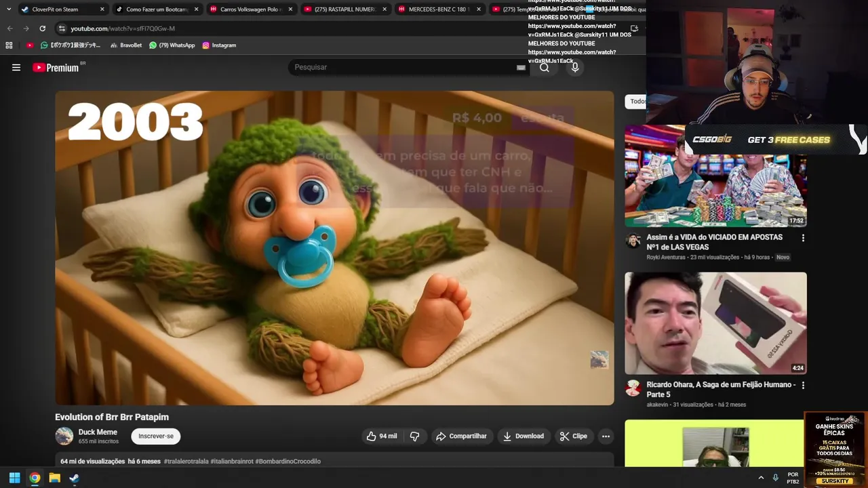Viewport: 868px width, 488px height.
Task: Switch to CloverPit on Steam tab
Action: pos(61,9)
